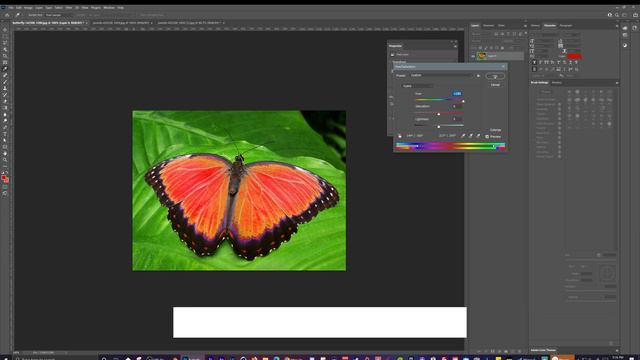
Task: Switch to the History tab
Action: [535, 26]
